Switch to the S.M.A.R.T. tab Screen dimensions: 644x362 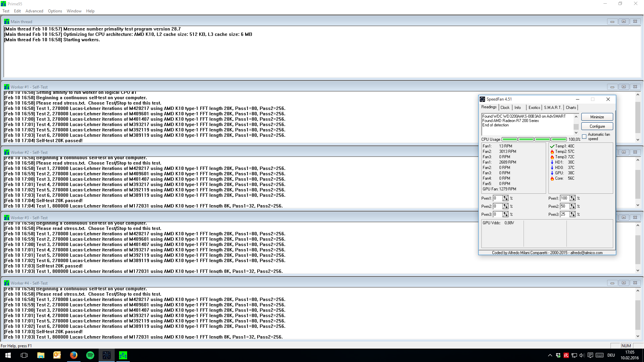point(552,108)
